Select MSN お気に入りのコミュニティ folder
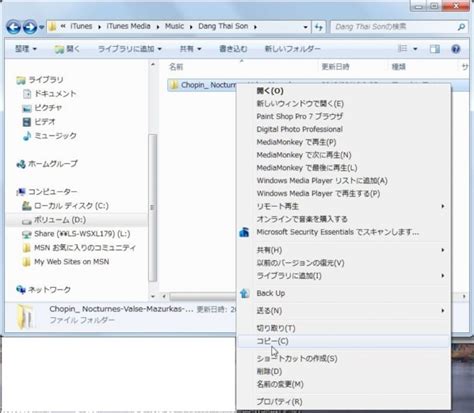This screenshot has height=413, width=474. point(79,248)
